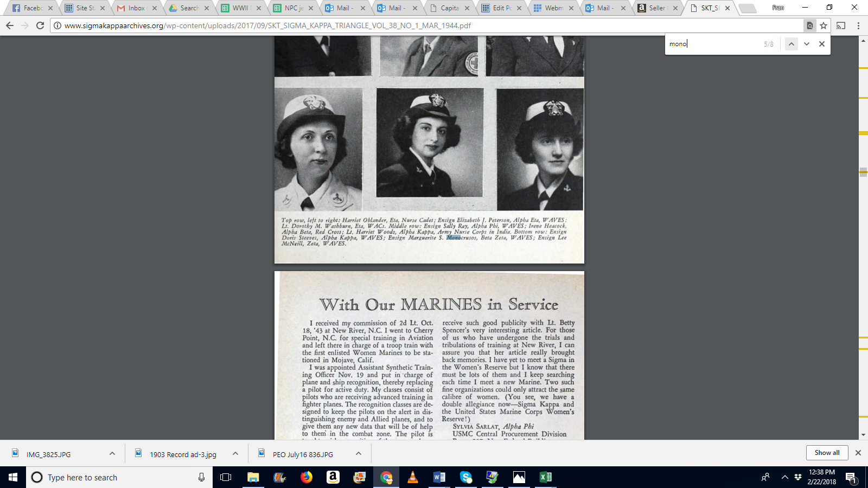Switch to the Facebook tab
The width and height of the screenshot is (868, 488).
pyautogui.click(x=32, y=8)
